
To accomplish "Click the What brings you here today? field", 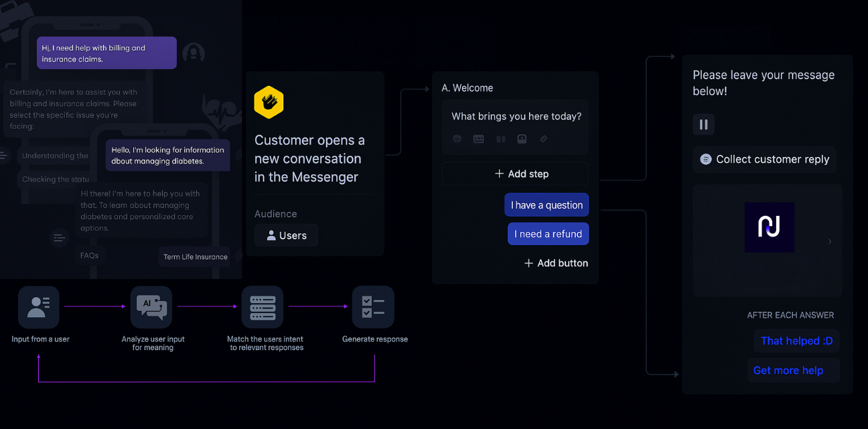I will pos(515,127).
